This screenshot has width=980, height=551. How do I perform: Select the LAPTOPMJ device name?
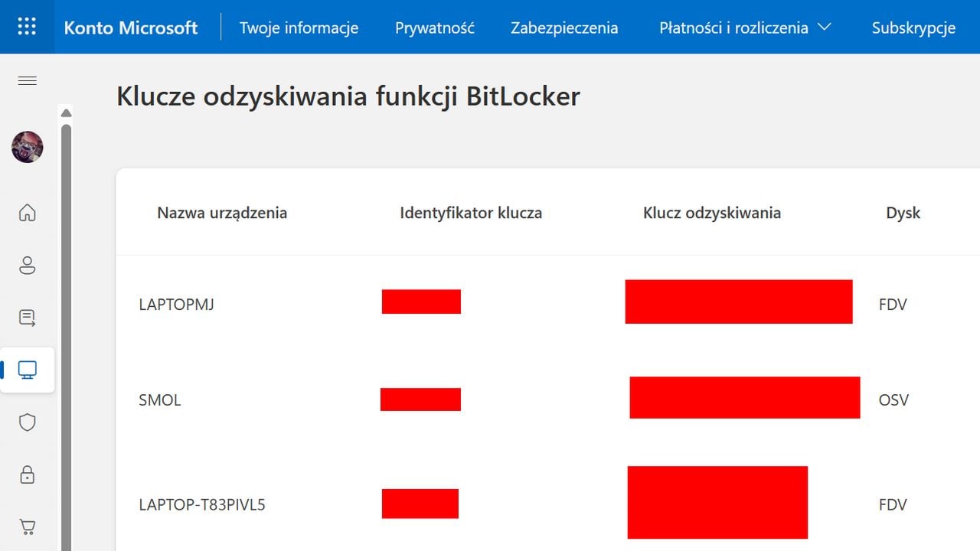(x=176, y=305)
